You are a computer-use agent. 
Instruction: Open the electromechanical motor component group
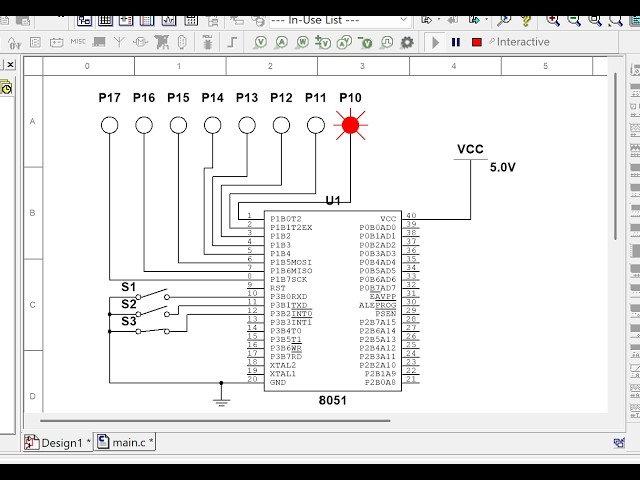pyautogui.click(x=140, y=42)
